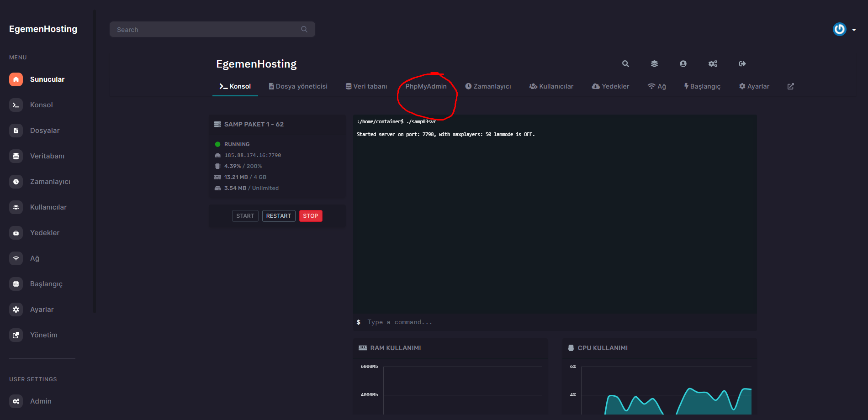This screenshot has width=868, height=420.
Task: Click the search magnifier inside Search field
Action: (304, 29)
